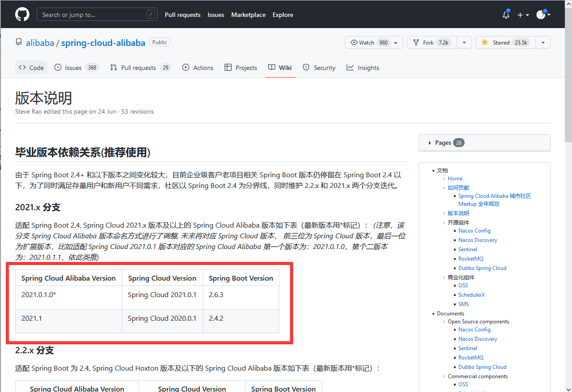Switch to the Actions tab
The image size is (572, 392).
click(198, 68)
